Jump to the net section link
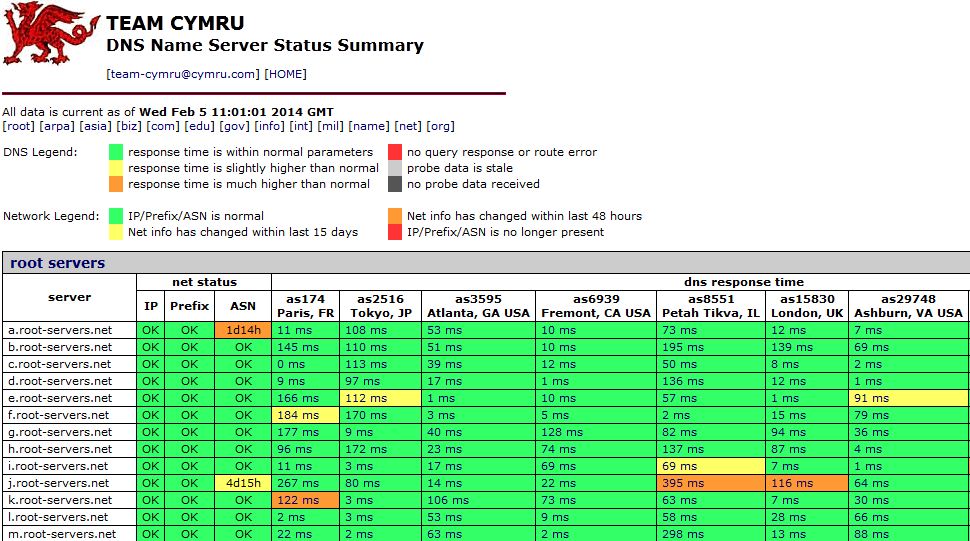The width and height of the screenshot is (970, 541). (408, 126)
